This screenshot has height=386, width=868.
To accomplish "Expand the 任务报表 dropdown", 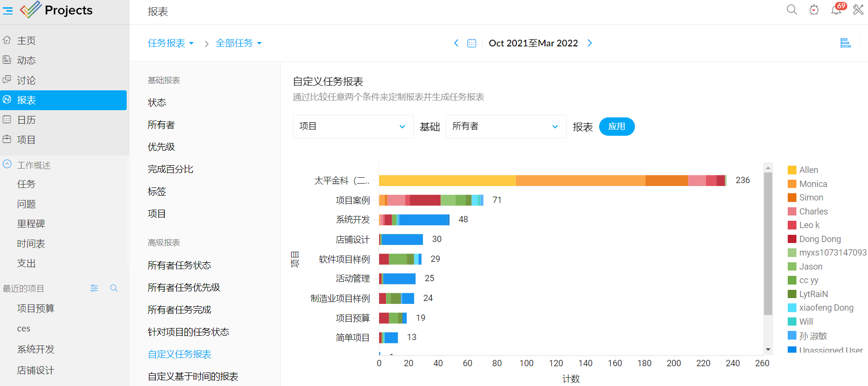I will [171, 43].
